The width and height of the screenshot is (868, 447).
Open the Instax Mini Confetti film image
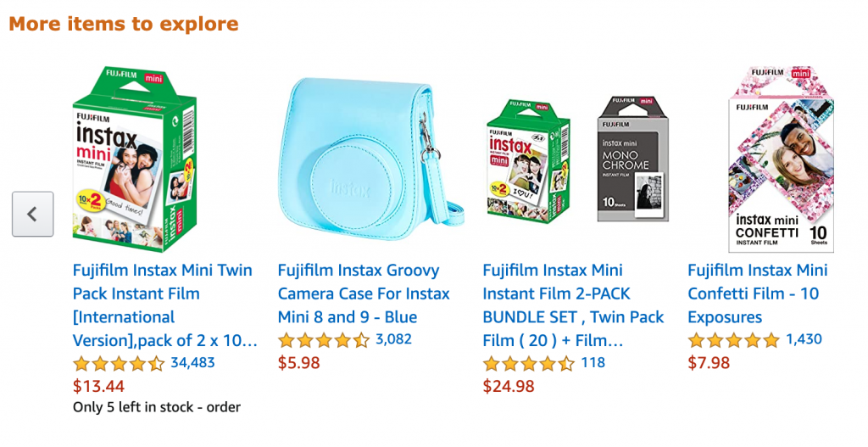(781, 159)
